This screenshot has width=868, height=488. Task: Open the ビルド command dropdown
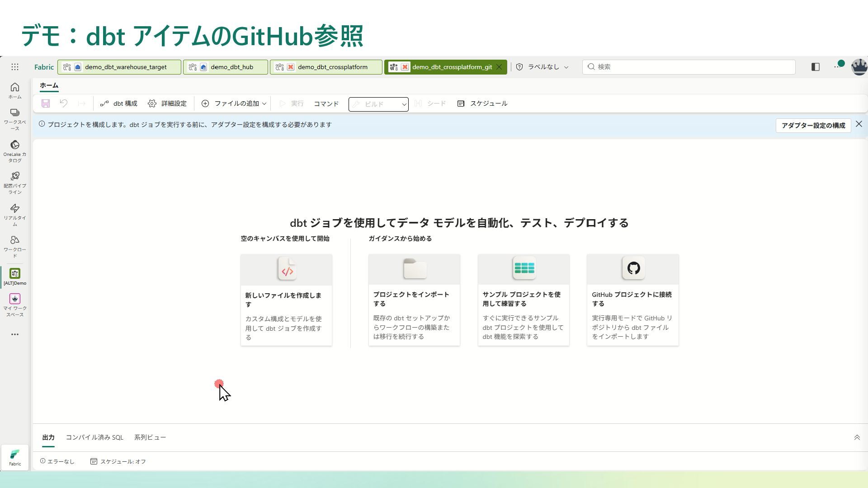(x=378, y=104)
